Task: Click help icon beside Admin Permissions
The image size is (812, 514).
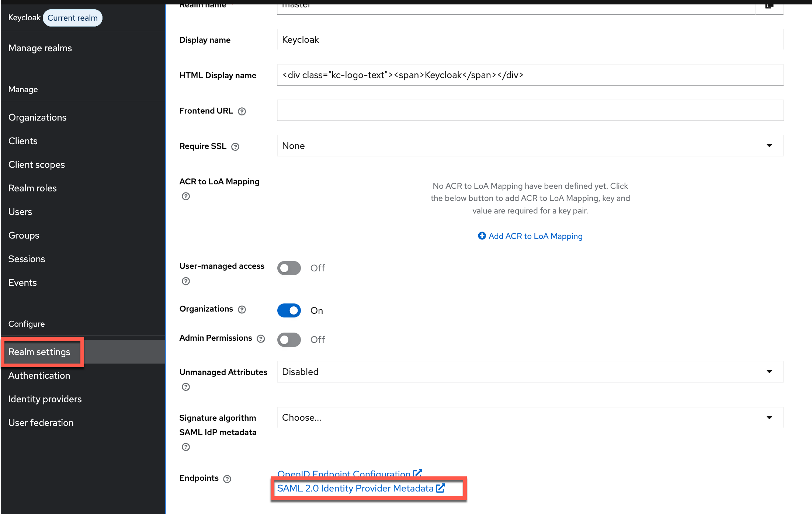Action: (261, 339)
